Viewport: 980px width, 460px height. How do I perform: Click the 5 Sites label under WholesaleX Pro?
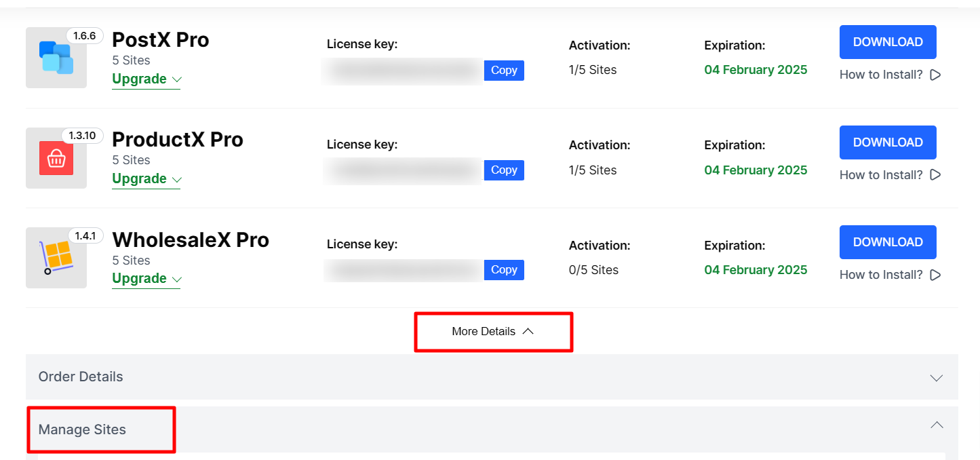point(131,261)
